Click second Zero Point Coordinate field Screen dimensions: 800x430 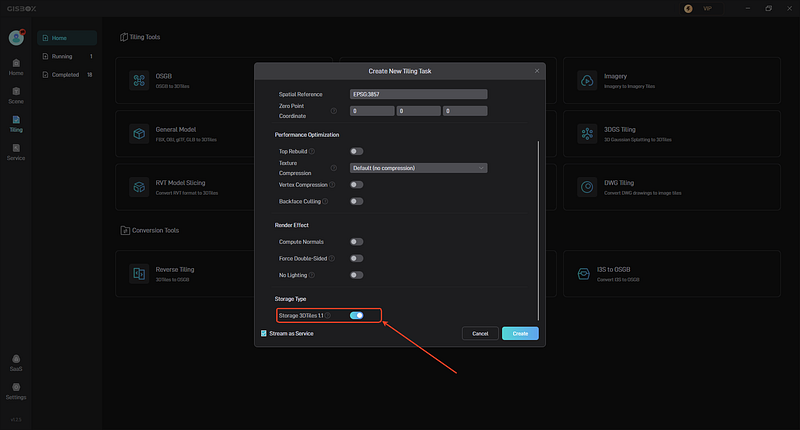tap(418, 111)
